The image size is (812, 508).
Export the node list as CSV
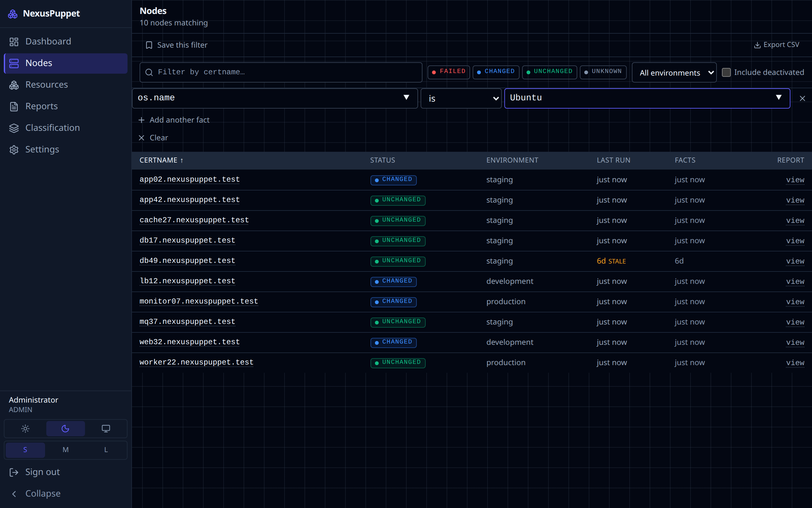pyautogui.click(x=776, y=45)
